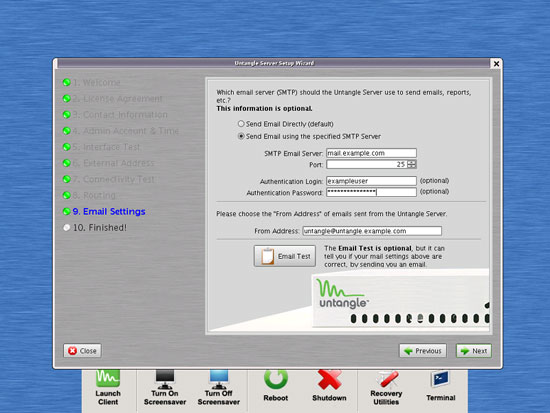Click the Port number field
Viewport: 550px width, 413px height.
(x=367, y=164)
